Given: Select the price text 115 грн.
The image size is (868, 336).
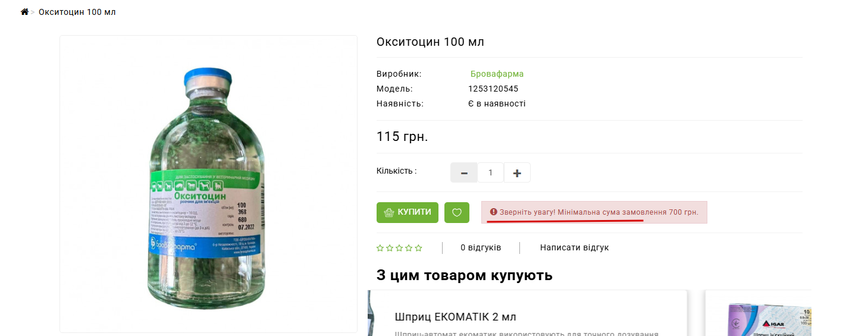Looking at the screenshot, I should point(402,137).
